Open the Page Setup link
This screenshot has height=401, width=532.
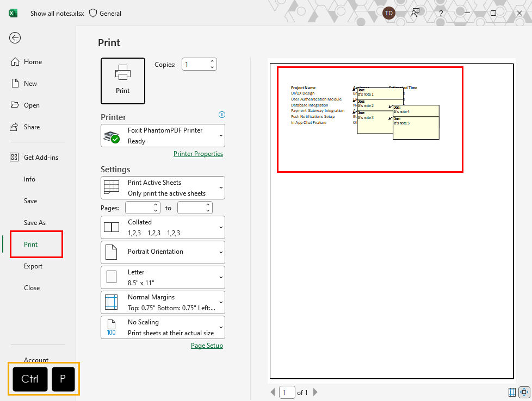[207, 346]
